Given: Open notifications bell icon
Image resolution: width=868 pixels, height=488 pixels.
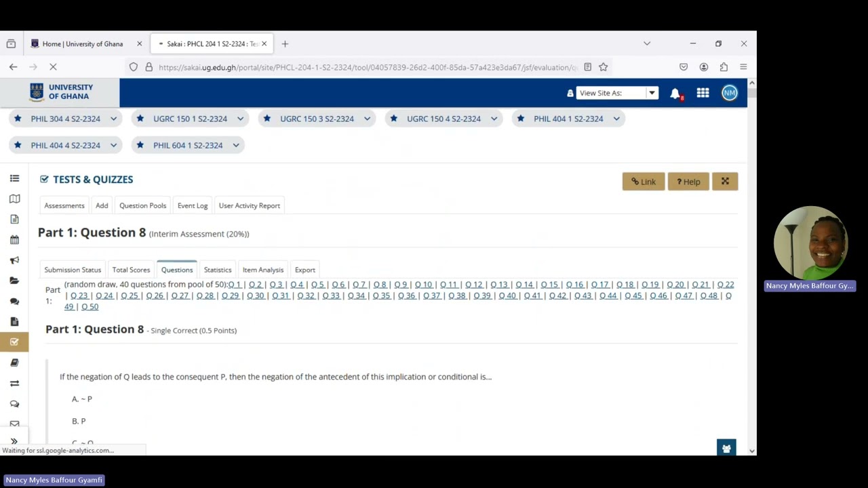Looking at the screenshot, I should [x=675, y=94].
